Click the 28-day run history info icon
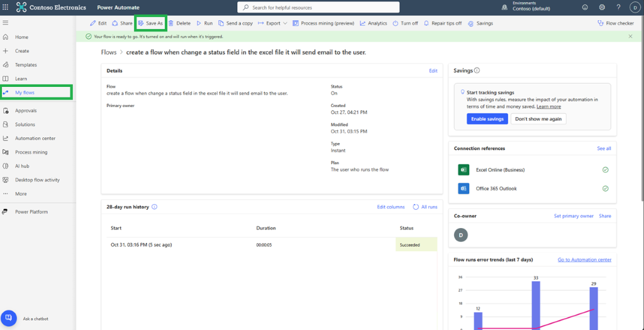This screenshot has height=330, width=644. click(x=155, y=207)
